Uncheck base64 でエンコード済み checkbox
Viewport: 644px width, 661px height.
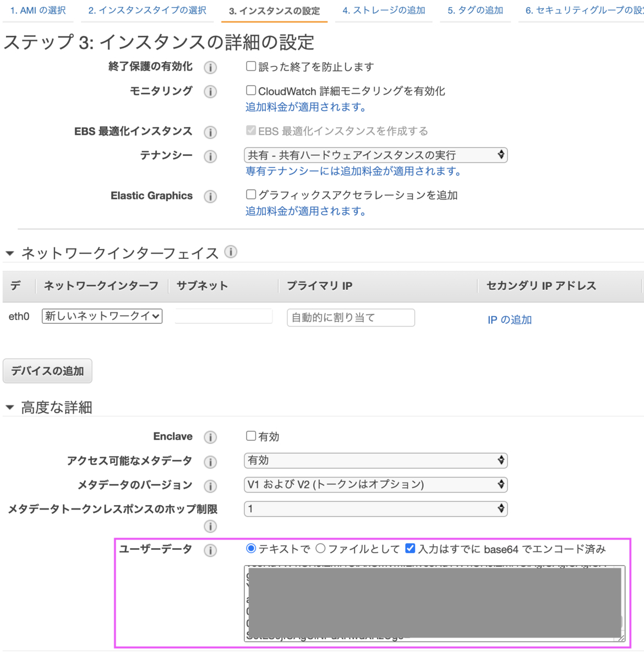410,549
